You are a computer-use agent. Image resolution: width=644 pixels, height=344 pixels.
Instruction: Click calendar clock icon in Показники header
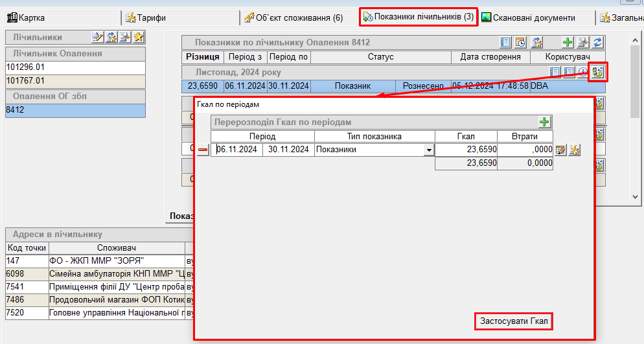pos(520,42)
